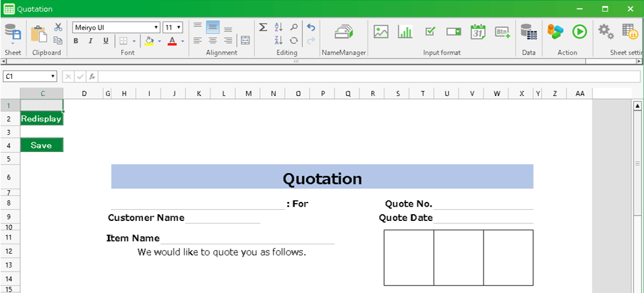Toggle underline formatting
This screenshot has height=293, width=644.
click(105, 41)
